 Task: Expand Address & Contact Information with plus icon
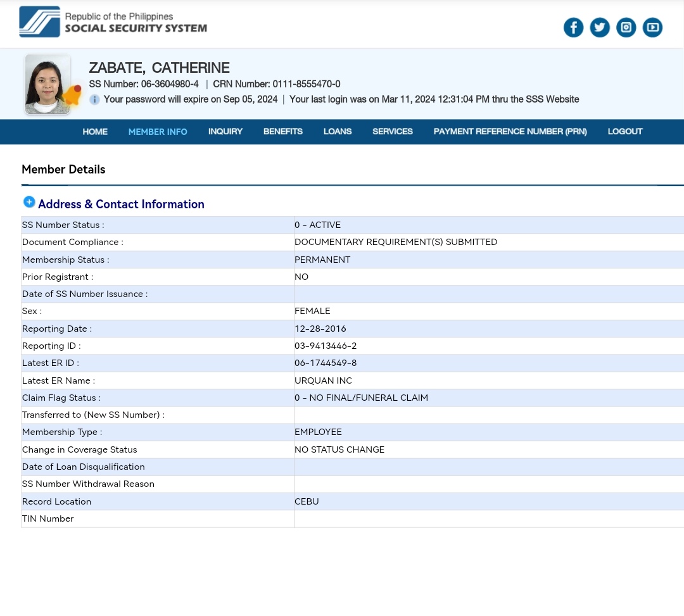29,202
